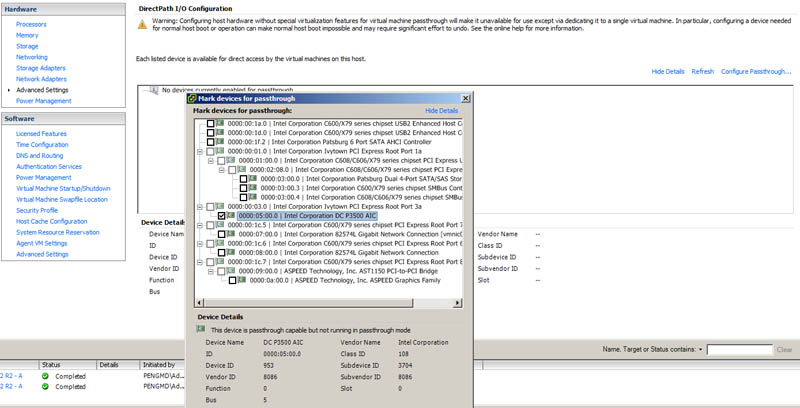The image size is (800, 408).
Task: Click right arrow of device list scrollbar
Action: coord(458,302)
